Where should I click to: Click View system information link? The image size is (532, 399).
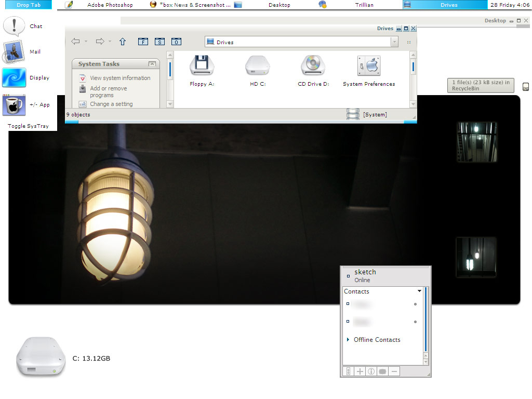tap(120, 78)
